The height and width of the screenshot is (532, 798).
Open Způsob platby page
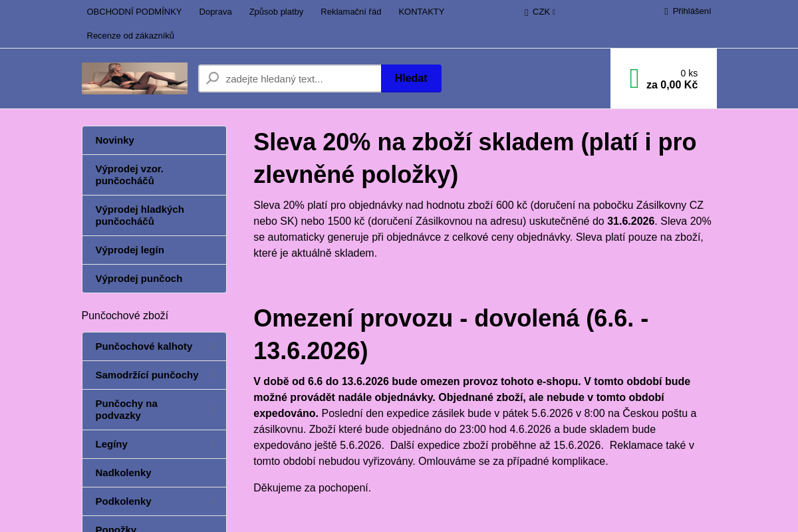[x=276, y=12]
